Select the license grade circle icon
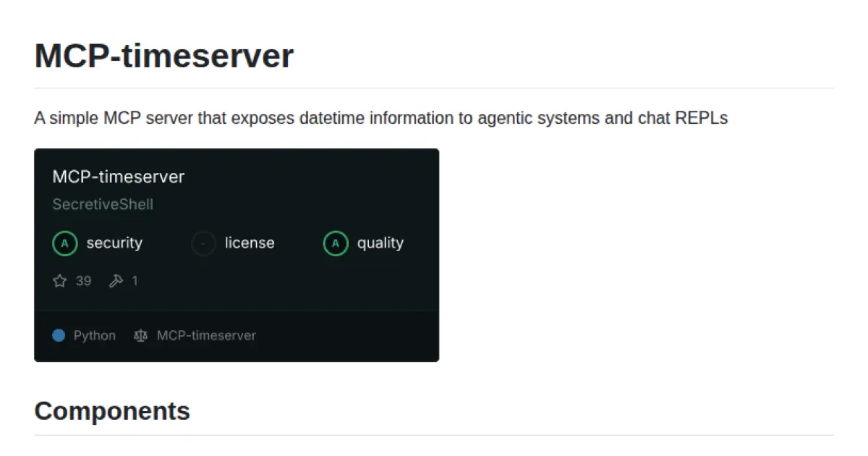Image resolution: width=868 pixels, height=456 pixels. 203,243
